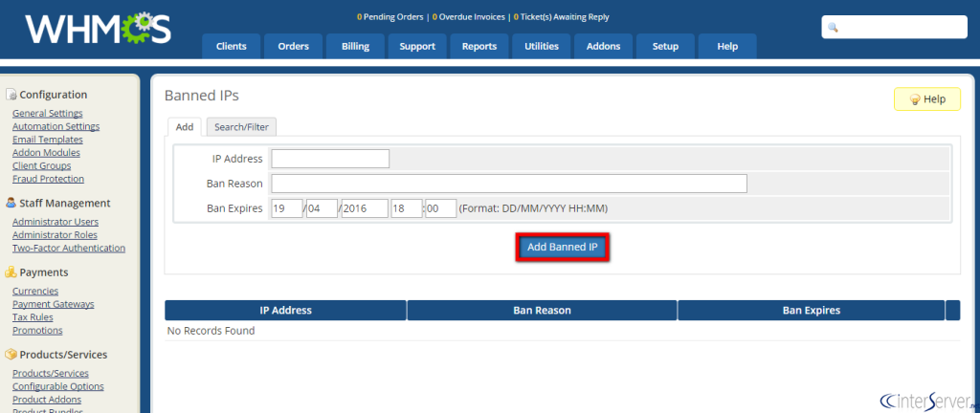The height and width of the screenshot is (413, 980).
Task: Click the top-right search input
Action: (895, 28)
